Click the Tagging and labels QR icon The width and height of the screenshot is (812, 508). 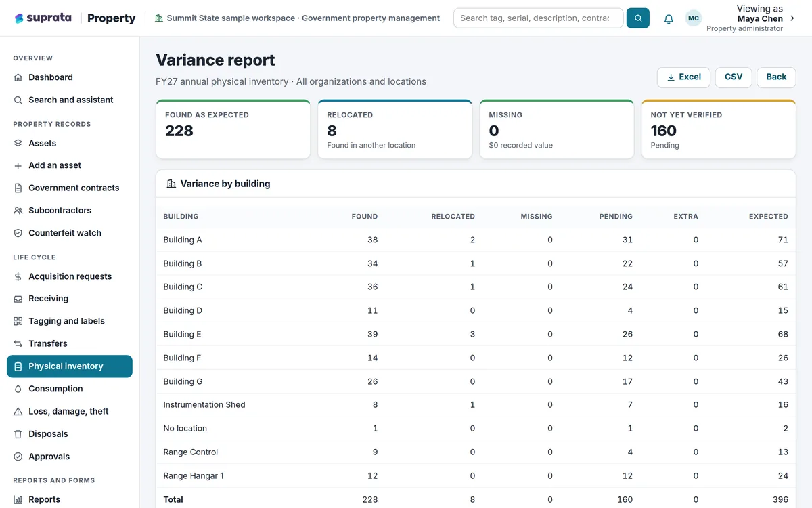click(x=18, y=321)
